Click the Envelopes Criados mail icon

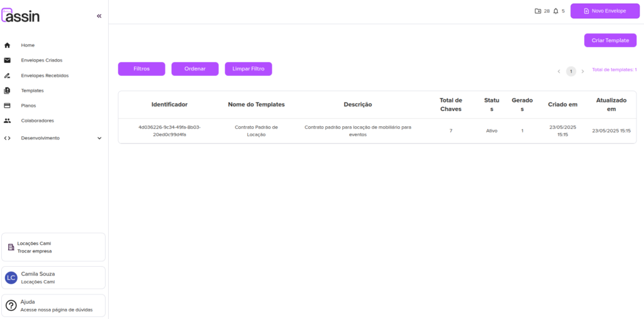[x=8, y=60]
